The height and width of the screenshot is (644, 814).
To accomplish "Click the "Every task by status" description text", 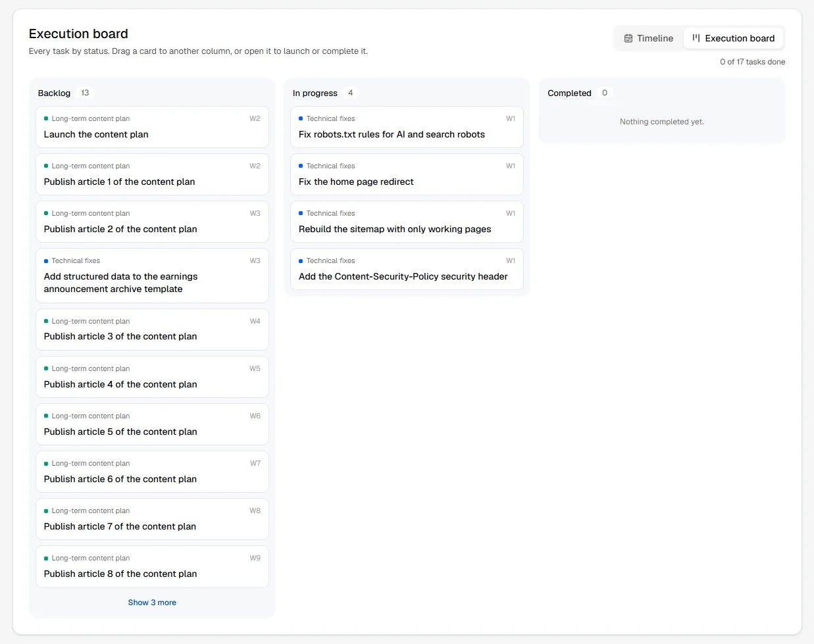I will click(x=198, y=51).
